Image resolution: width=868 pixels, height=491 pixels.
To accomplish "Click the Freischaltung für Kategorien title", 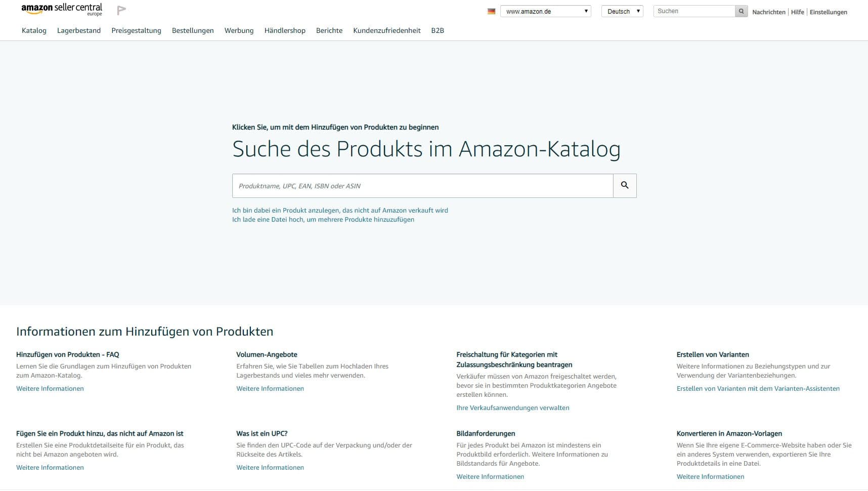I will (x=514, y=359).
